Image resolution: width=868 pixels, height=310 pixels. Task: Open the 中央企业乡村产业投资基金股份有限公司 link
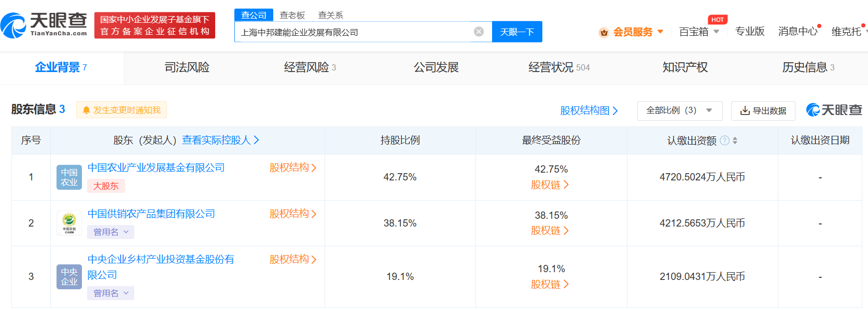point(161,267)
